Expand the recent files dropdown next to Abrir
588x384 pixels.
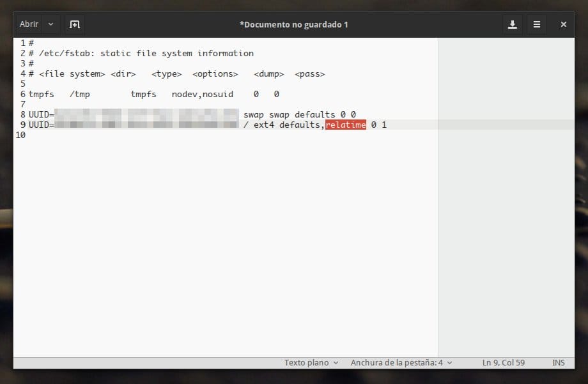50,24
